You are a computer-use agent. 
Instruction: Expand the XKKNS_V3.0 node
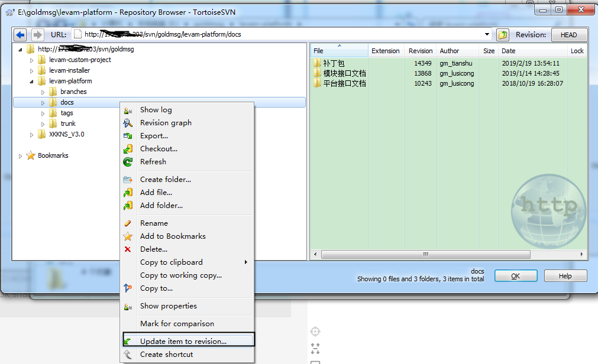32,135
